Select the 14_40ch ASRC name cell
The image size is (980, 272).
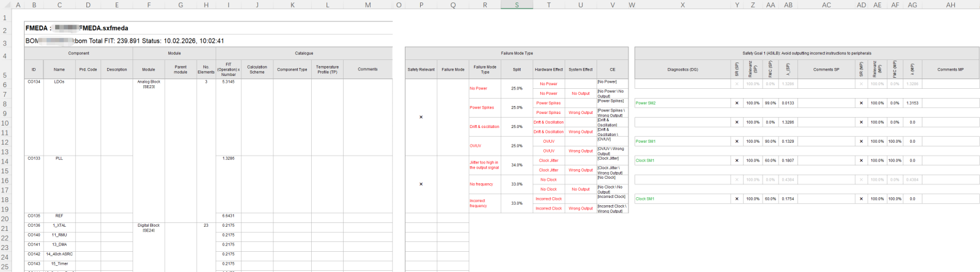pyautogui.click(x=59, y=254)
